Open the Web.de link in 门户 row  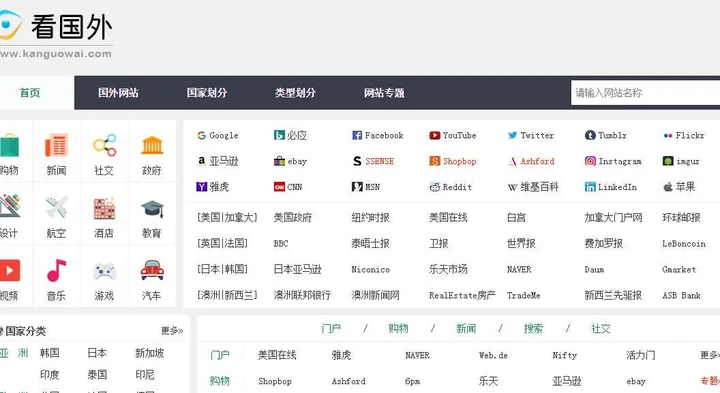tap(493, 355)
